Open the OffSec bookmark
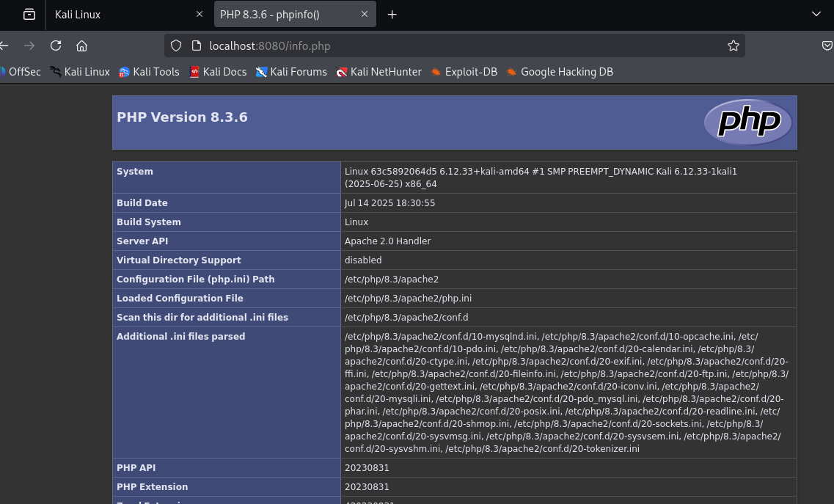Image resolution: width=834 pixels, height=504 pixels. [21, 72]
